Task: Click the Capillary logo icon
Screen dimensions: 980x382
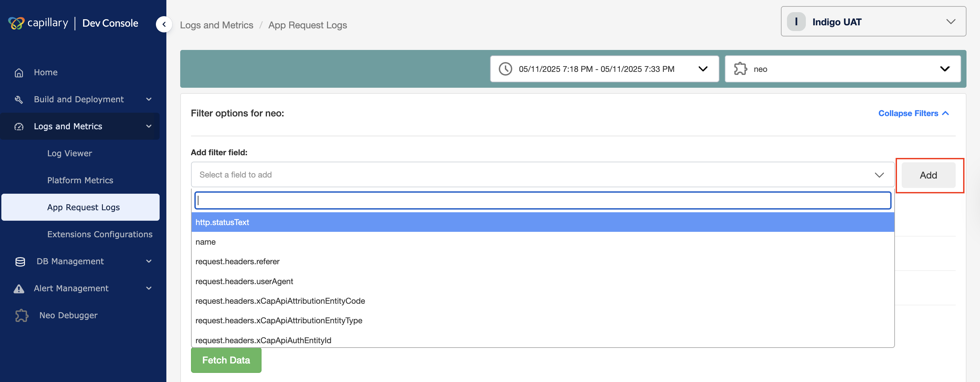Action: pos(16,23)
